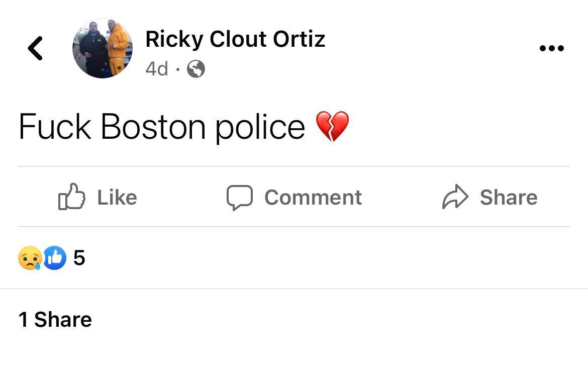Click the word "Boston" in the post
Screen dimensions: 588x368
(x=153, y=126)
